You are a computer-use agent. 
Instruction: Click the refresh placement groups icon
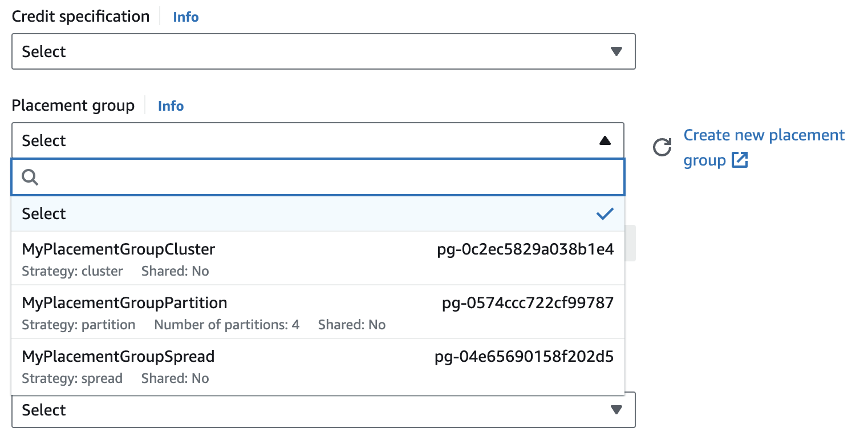662,147
